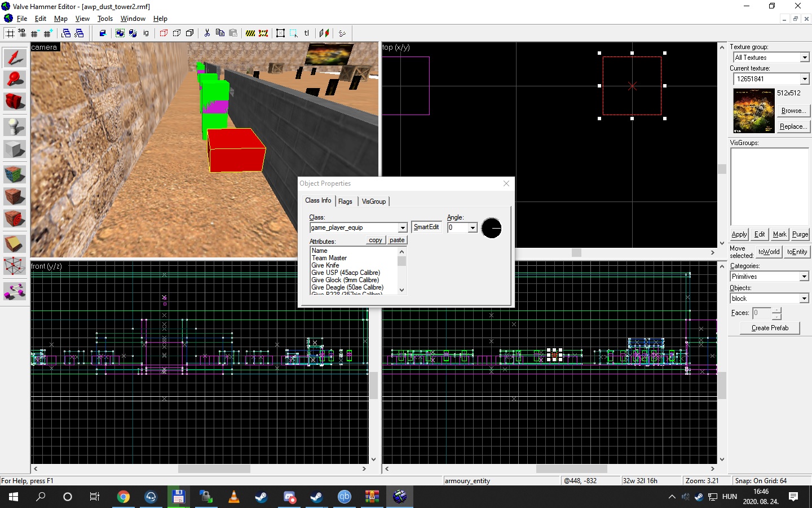Select the Apply Decals tool (target cube)

(x=15, y=218)
